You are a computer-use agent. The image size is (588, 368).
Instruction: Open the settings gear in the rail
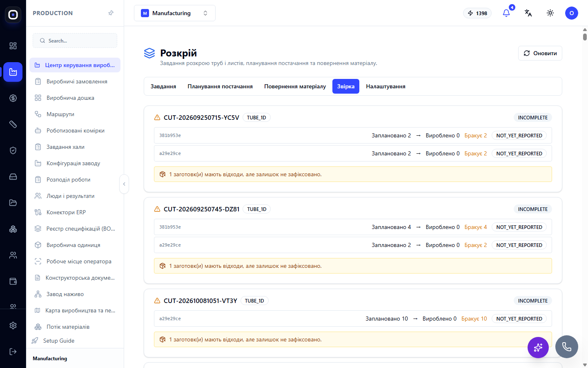(x=13, y=325)
